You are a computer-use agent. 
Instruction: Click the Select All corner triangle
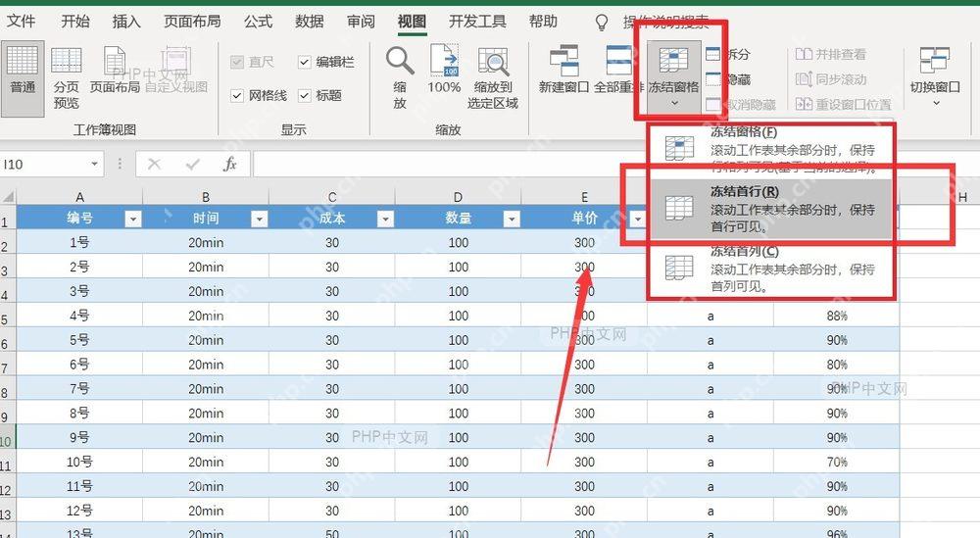click(x=8, y=197)
